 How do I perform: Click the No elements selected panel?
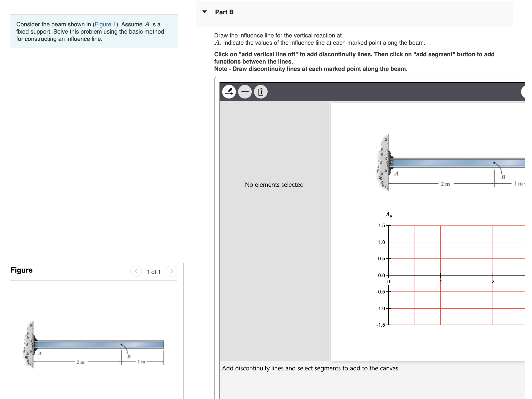(274, 185)
